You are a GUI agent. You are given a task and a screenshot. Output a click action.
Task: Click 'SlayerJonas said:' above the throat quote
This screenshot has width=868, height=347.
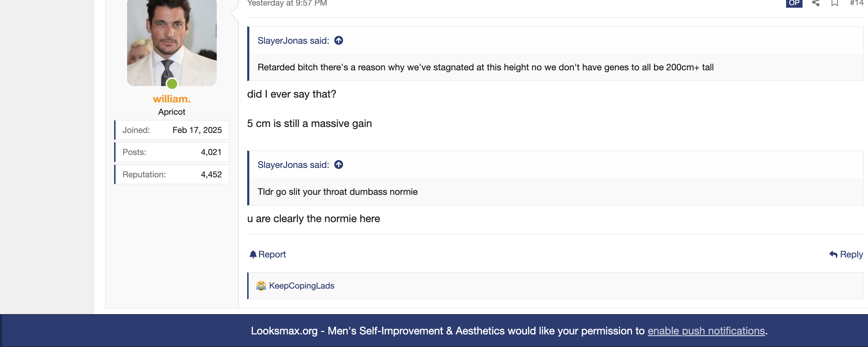[x=293, y=165]
